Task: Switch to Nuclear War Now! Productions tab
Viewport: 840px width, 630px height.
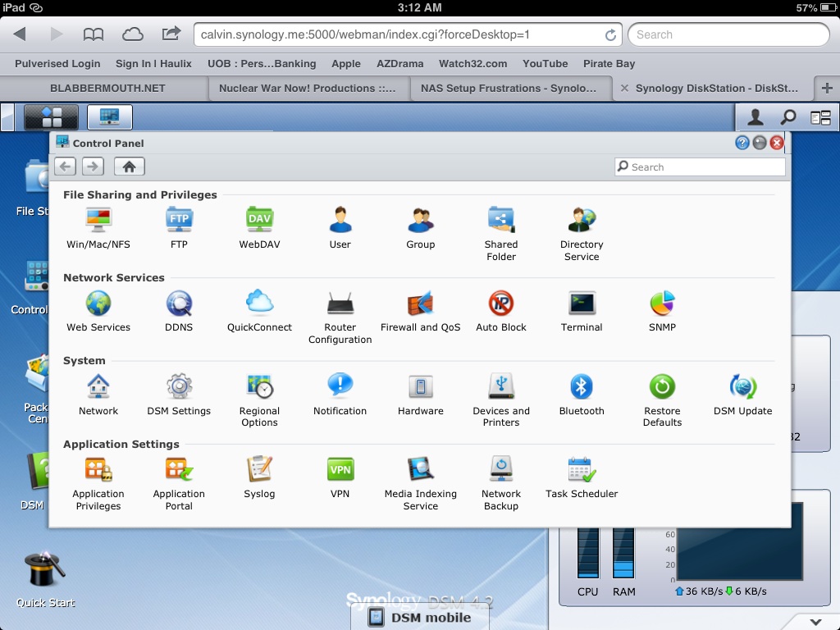Action: (x=307, y=89)
